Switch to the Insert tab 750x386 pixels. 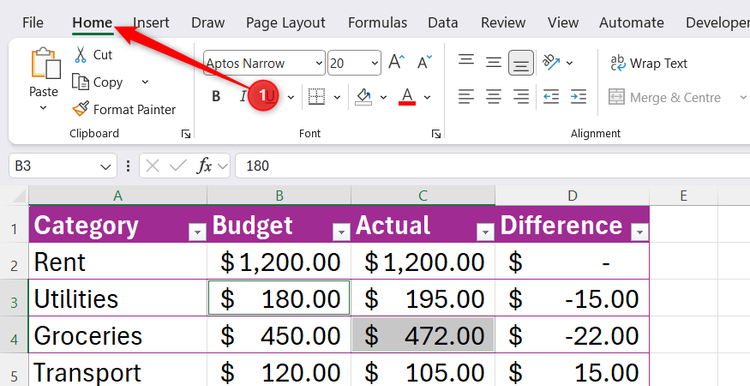tap(151, 22)
